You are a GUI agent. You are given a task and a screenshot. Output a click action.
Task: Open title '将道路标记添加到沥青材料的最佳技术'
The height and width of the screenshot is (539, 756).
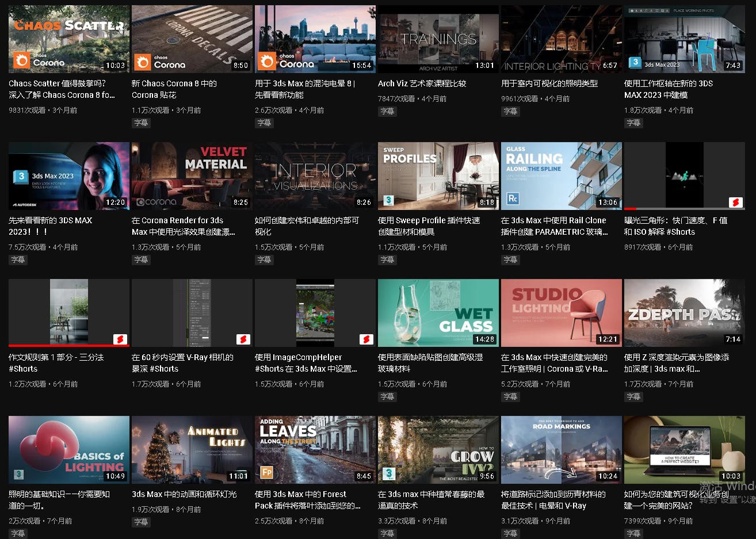(x=553, y=500)
